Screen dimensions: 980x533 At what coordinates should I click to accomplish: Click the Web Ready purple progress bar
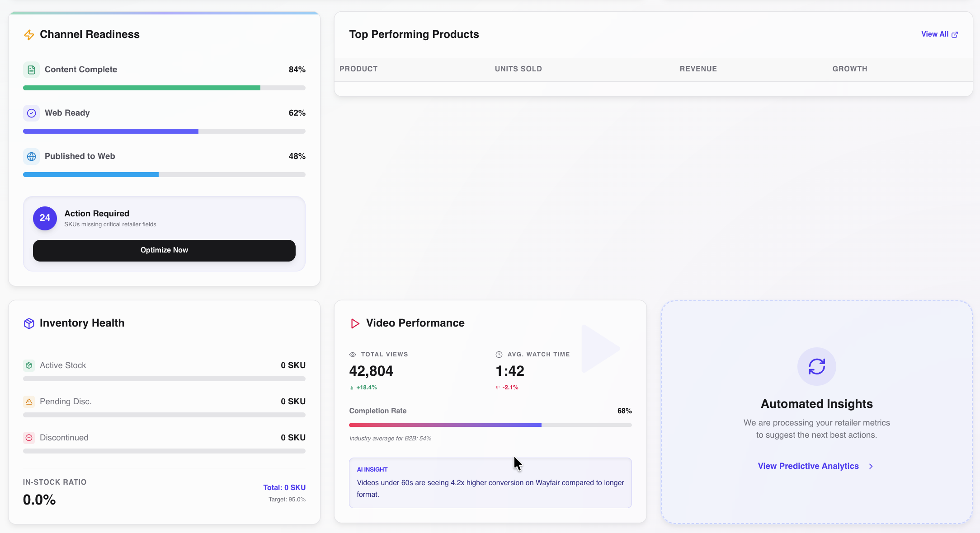coord(164,131)
